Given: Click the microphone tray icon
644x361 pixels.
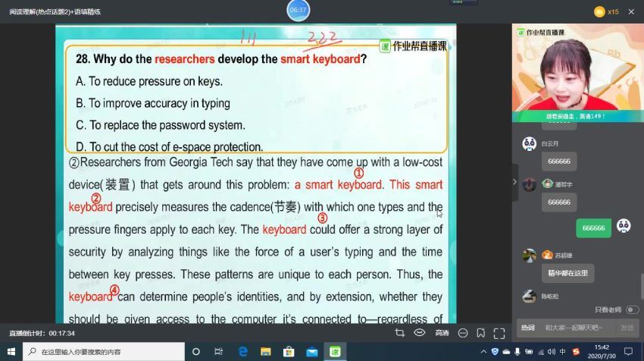Looking at the screenshot, I should click(517, 352).
